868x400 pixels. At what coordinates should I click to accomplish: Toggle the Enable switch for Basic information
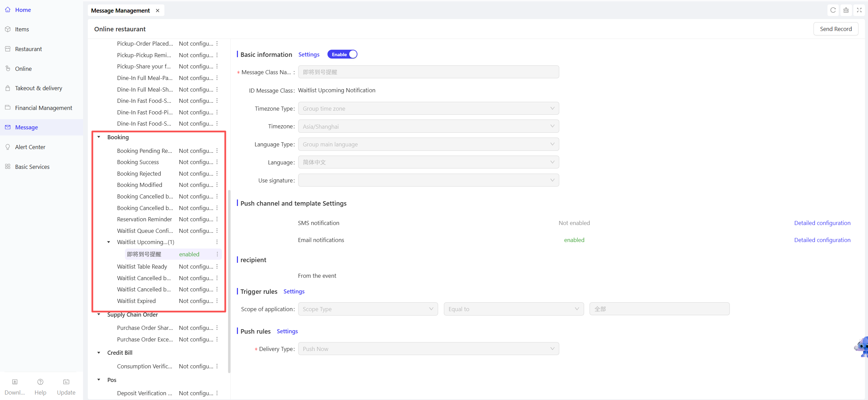tap(342, 54)
